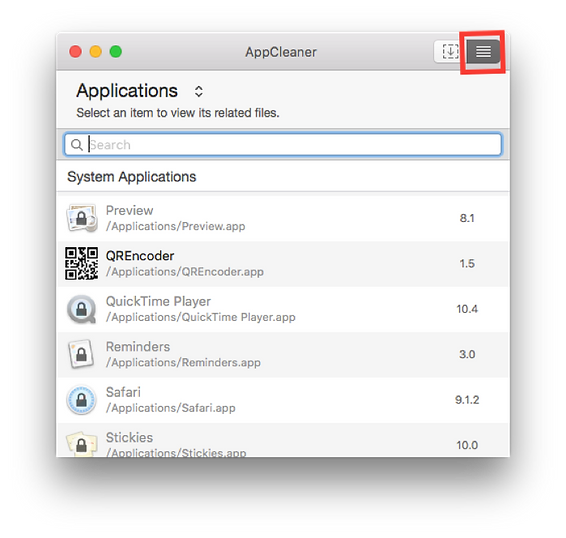This screenshot has width=566, height=538.
Task: Choose the QREncoder row name
Action: coord(140,256)
